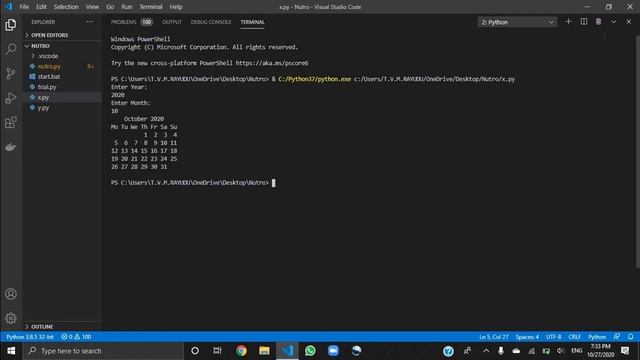This screenshot has height=360, width=640.
Task: Split the terminal panel
Action: [x=584, y=22]
